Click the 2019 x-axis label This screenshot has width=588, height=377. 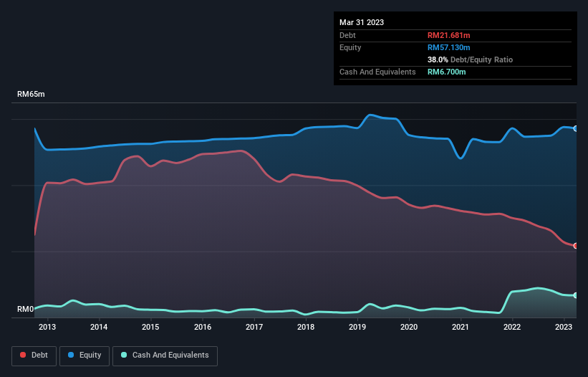click(357, 327)
